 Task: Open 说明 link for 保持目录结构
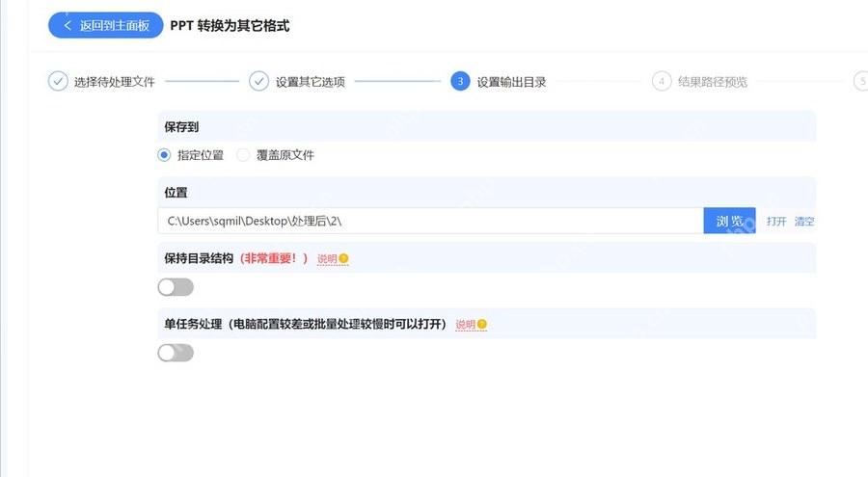(327, 258)
